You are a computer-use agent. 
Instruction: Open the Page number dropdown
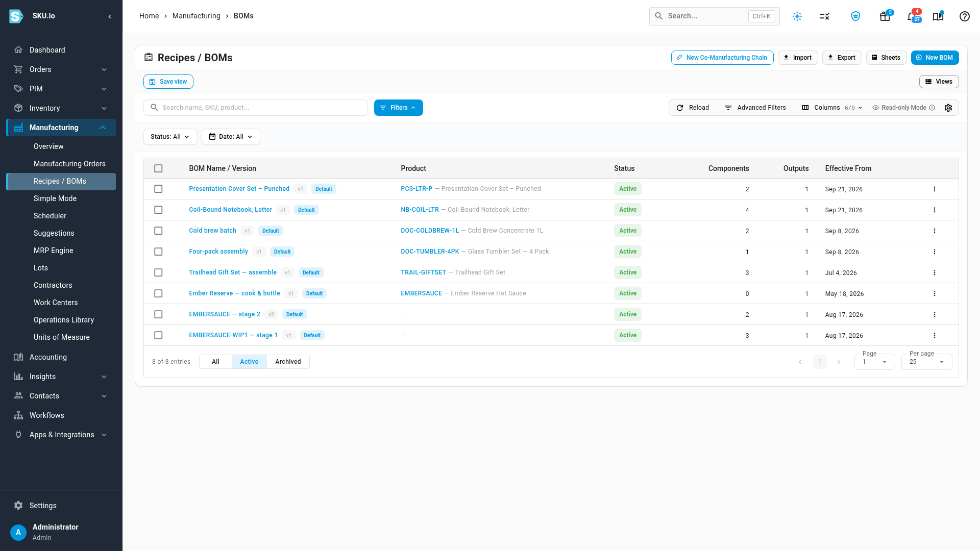[874, 362]
